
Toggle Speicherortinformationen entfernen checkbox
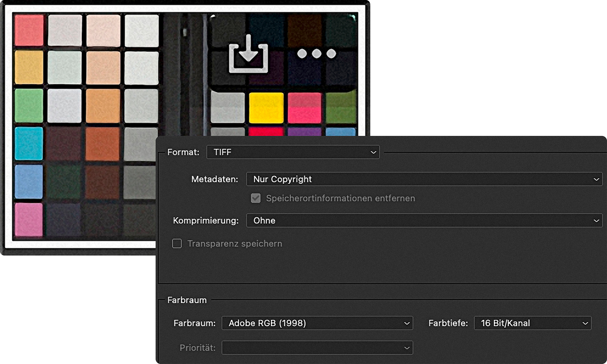coord(256,198)
